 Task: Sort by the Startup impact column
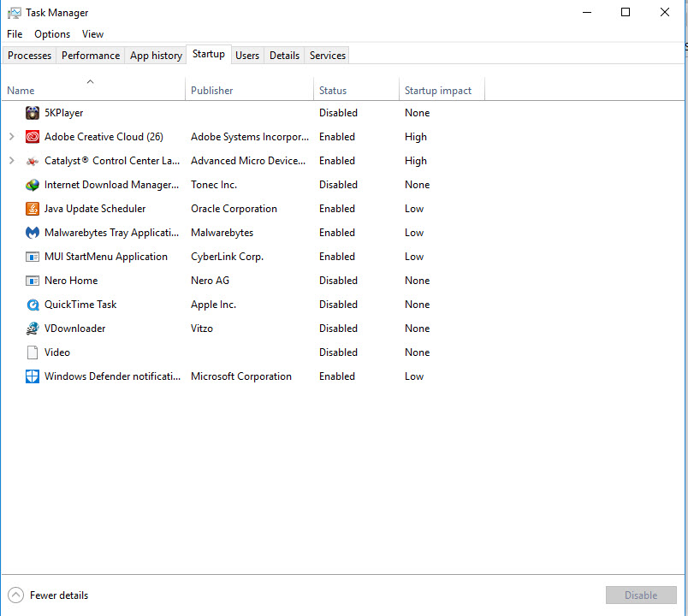(438, 91)
